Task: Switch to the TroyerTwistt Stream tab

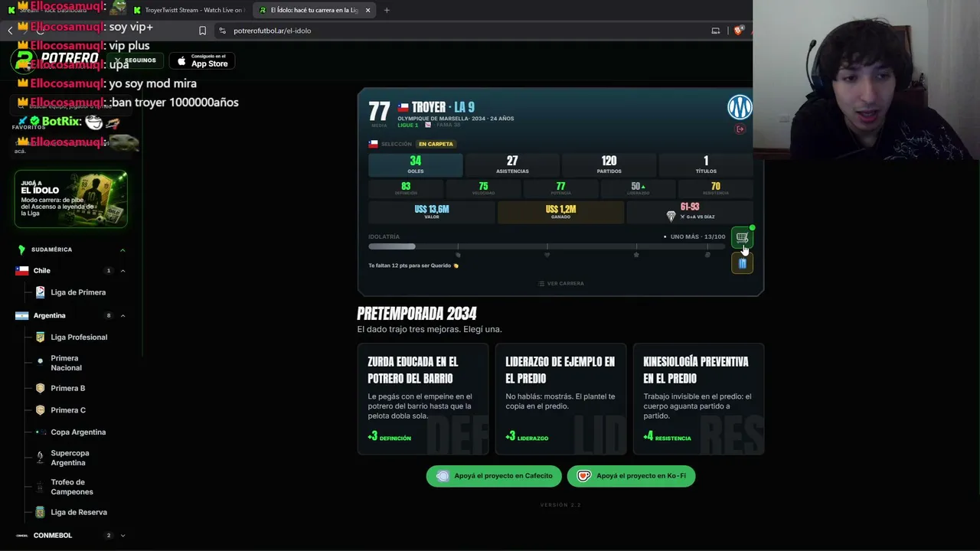Action: pyautogui.click(x=188, y=10)
